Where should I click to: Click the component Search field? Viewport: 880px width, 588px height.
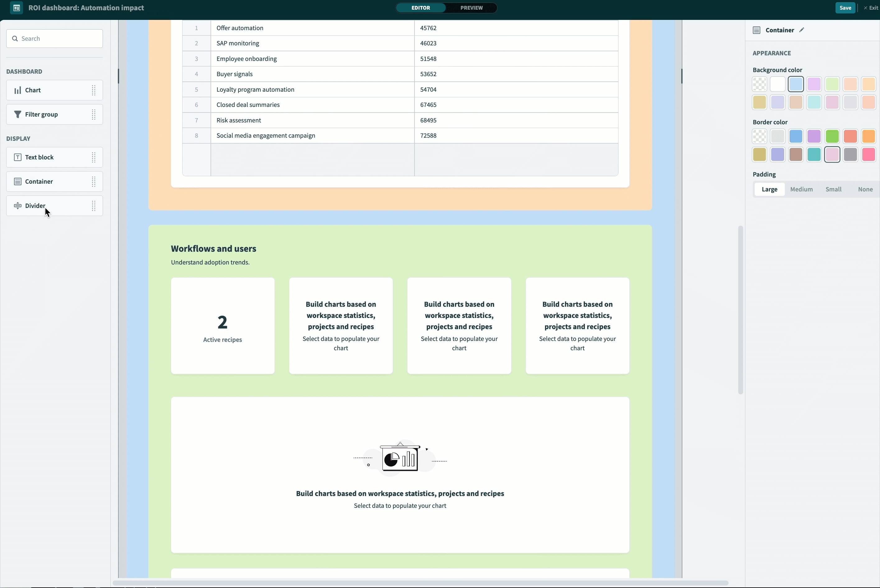pyautogui.click(x=54, y=39)
